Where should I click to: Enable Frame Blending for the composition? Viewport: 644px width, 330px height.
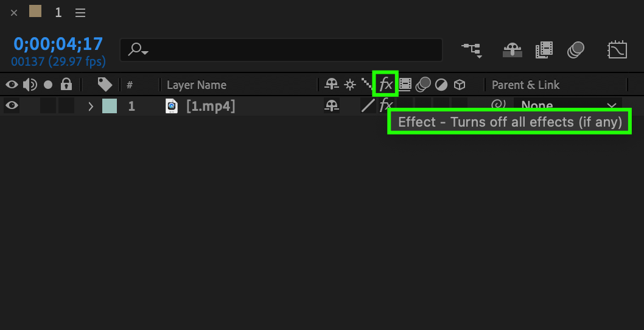tap(544, 50)
